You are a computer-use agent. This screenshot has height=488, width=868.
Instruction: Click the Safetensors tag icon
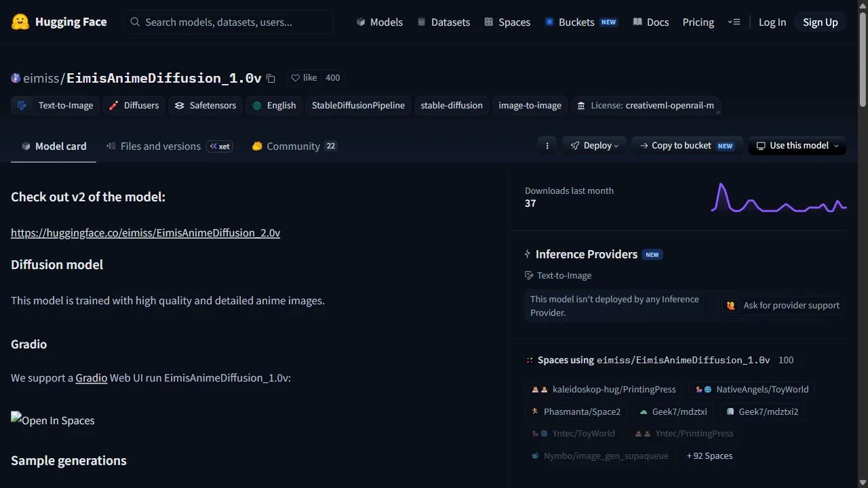(x=180, y=106)
